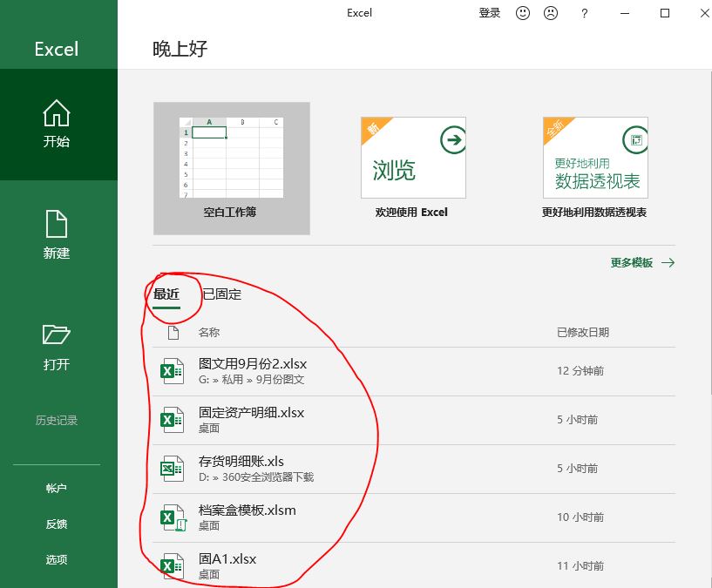
Task: Open the 欢迎使用 Excel template
Action: point(413,168)
